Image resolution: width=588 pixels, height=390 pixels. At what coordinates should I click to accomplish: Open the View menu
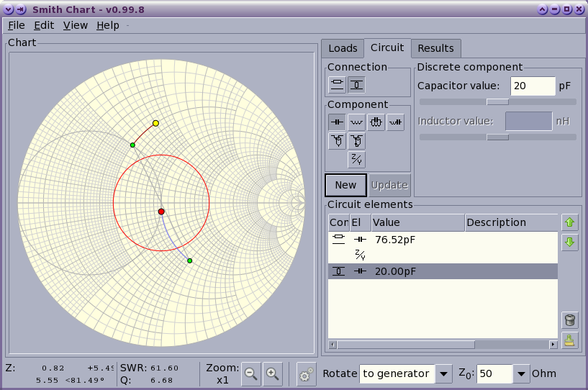76,25
